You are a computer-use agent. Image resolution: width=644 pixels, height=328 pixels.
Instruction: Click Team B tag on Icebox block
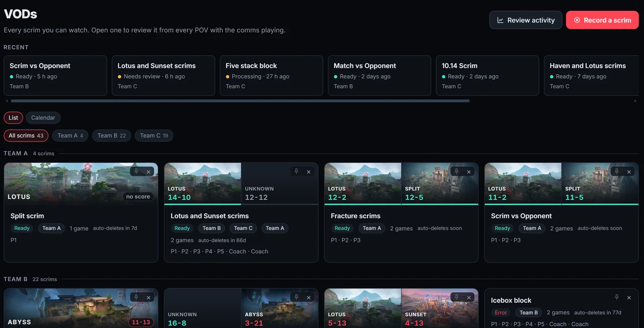tap(528, 312)
